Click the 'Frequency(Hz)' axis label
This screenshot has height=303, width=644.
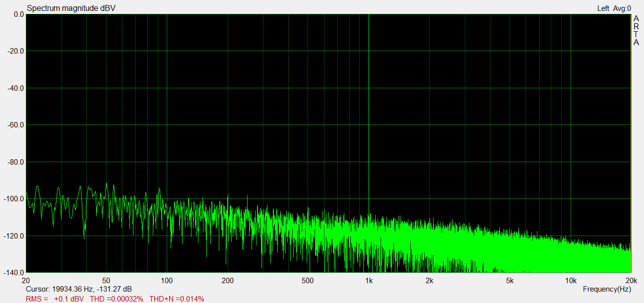(x=607, y=289)
